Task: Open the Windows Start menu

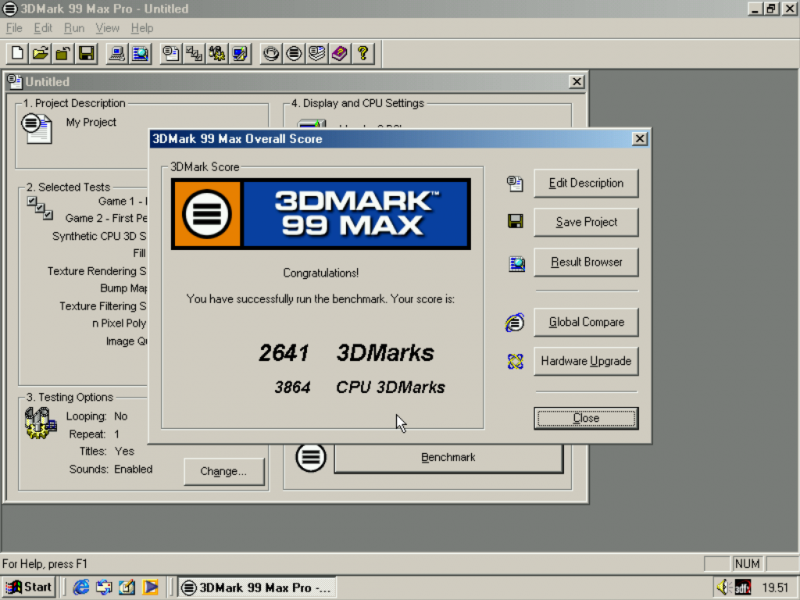Action: [x=29, y=587]
